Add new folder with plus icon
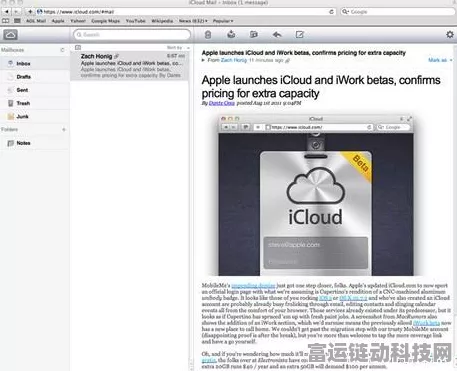This screenshot has height=371, width=457. [64, 129]
